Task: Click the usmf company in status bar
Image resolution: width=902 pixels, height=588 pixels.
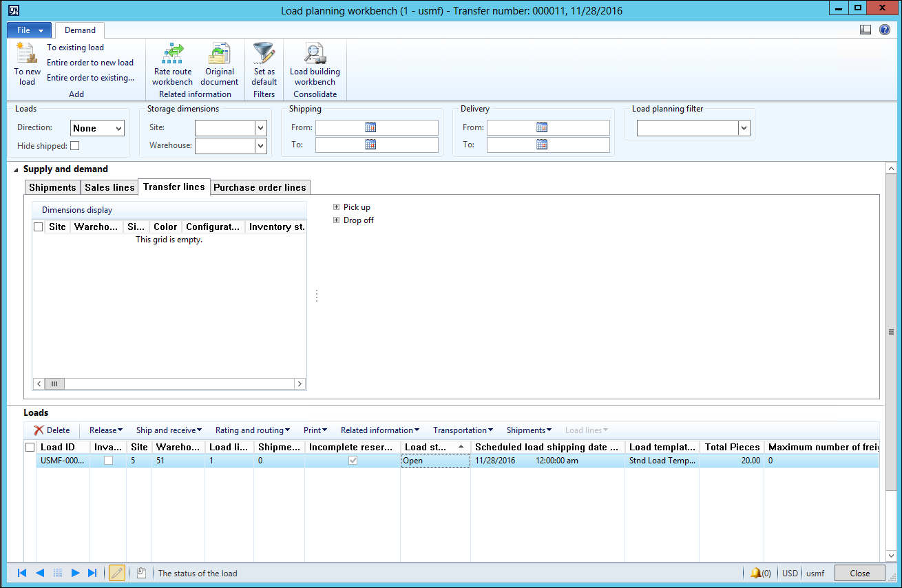Action: [x=815, y=573]
